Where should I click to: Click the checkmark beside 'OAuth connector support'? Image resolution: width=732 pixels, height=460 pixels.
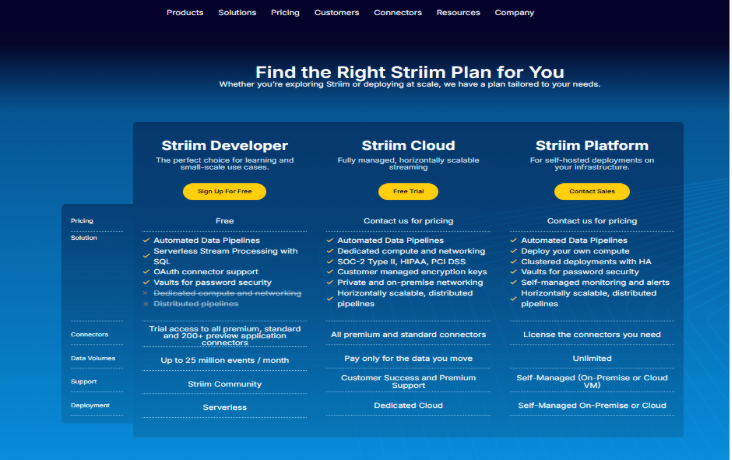click(146, 272)
